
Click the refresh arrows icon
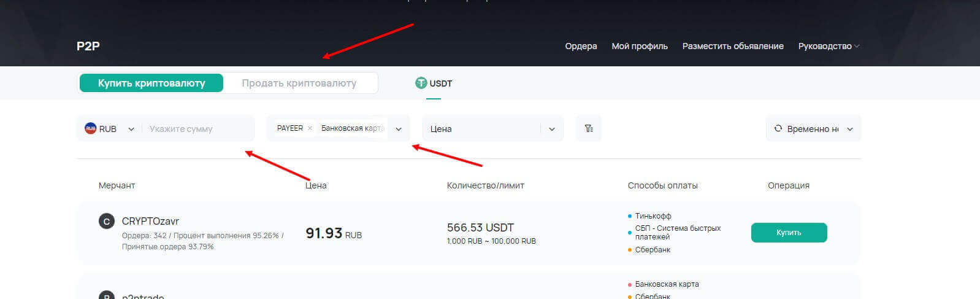[x=778, y=128]
